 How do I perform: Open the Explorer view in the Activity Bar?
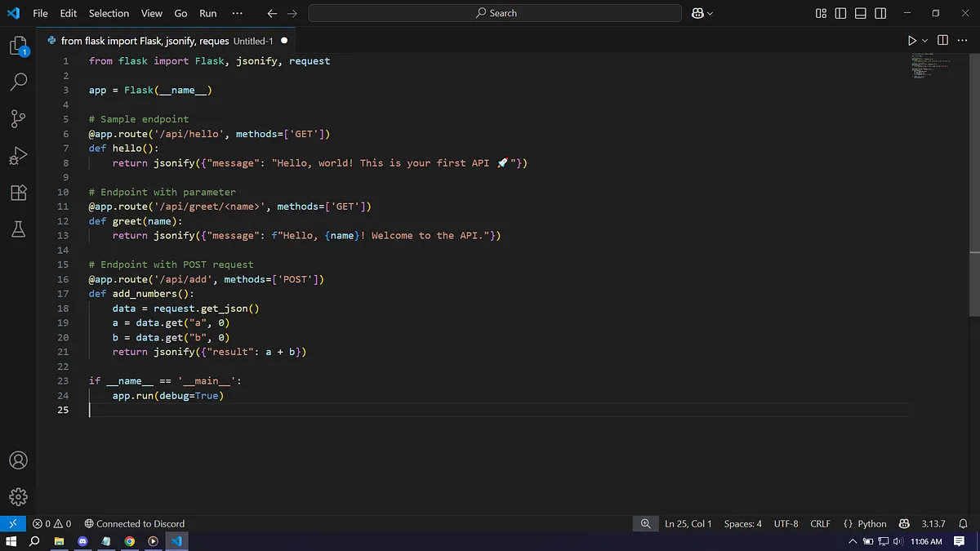point(18,45)
